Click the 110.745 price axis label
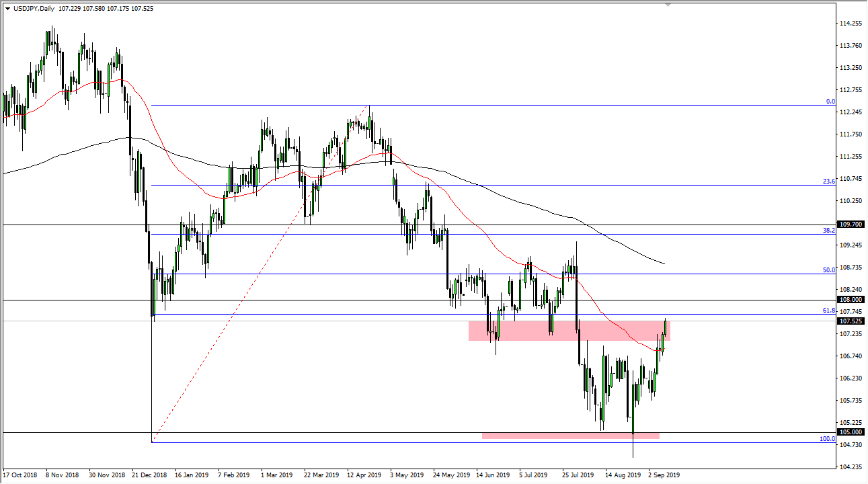Viewport: 868px width, 484px height. tap(851, 179)
